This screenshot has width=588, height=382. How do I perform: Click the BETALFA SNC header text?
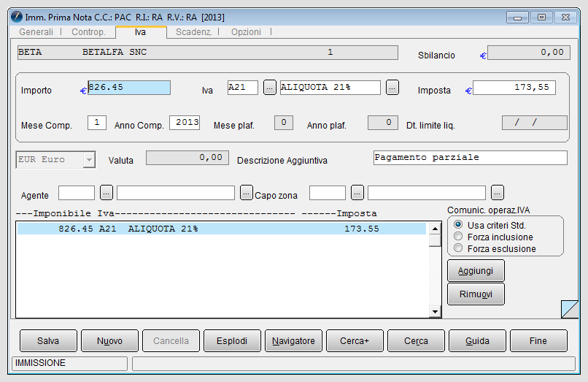(x=115, y=52)
